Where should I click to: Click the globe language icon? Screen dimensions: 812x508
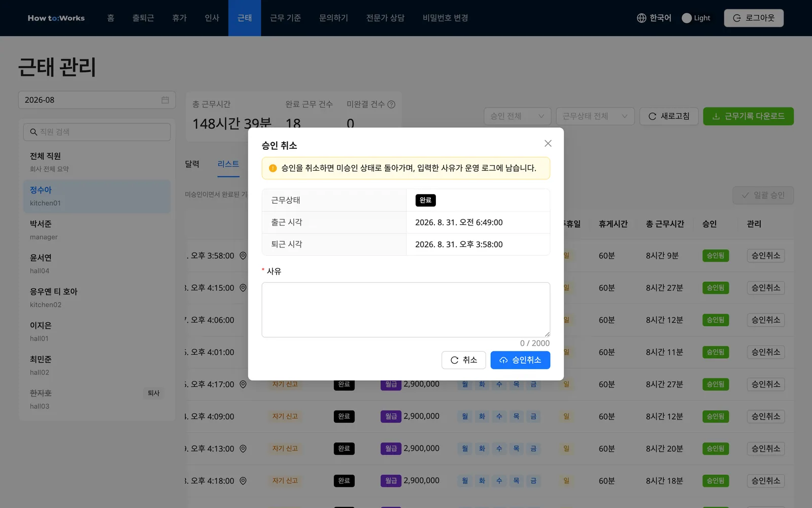641,18
